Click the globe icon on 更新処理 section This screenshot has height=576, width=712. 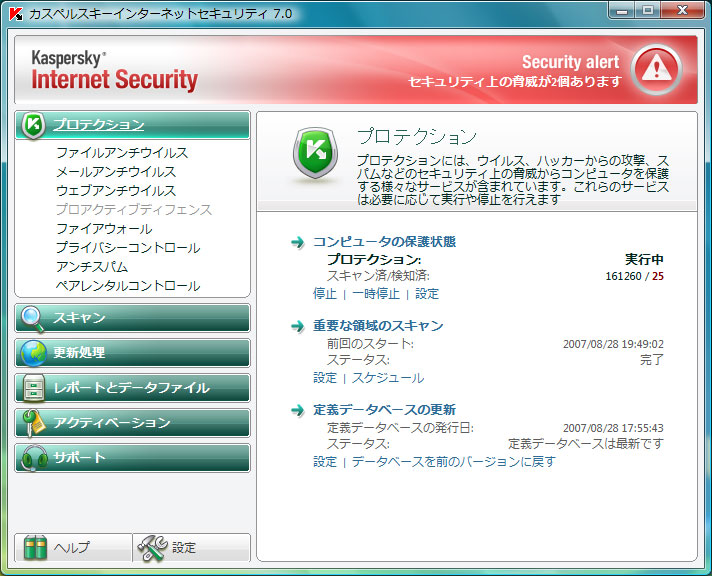coord(34,353)
